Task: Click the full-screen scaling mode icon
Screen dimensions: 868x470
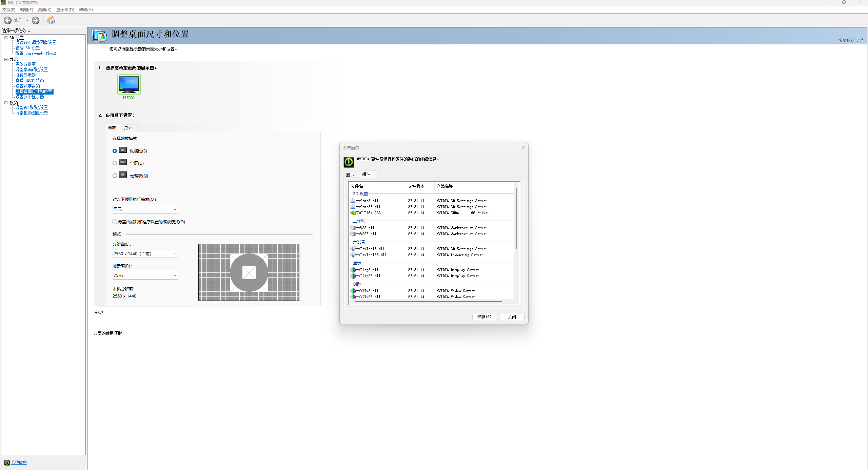Action: point(123,162)
